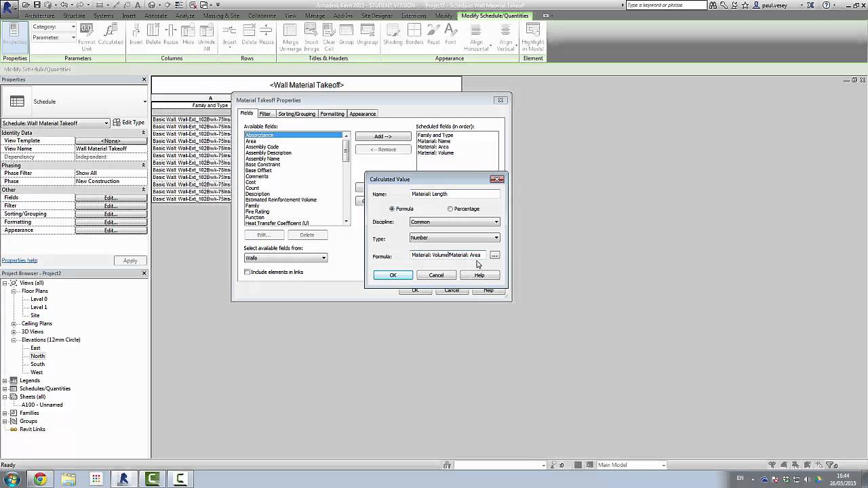Expand the Ceiling Plans tree node

[14, 323]
